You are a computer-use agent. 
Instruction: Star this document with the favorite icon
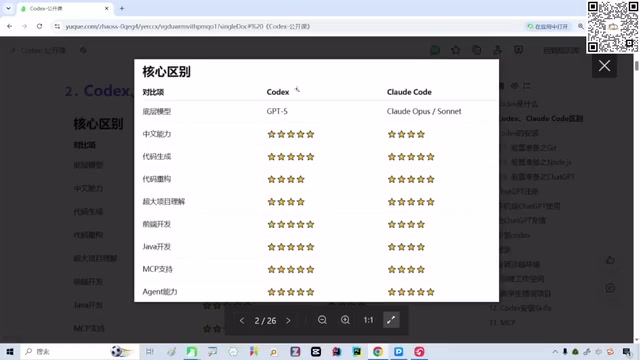(456, 50)
